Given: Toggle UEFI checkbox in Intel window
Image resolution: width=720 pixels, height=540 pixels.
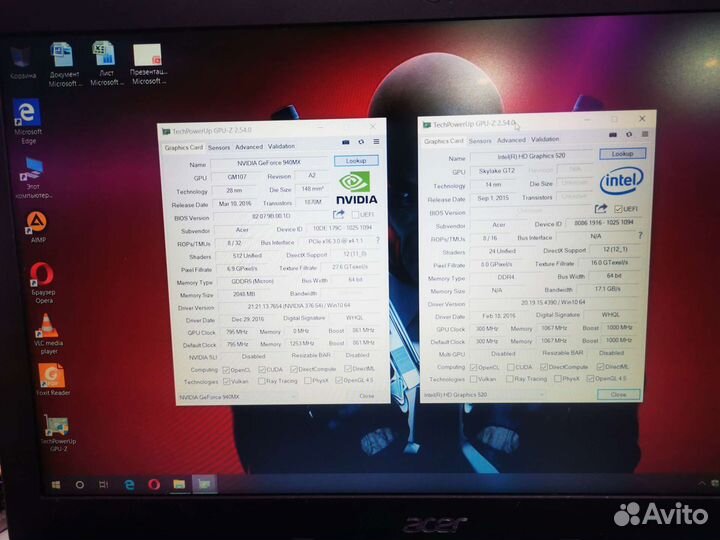Looking at the screenshot, I should click(x=618, y=209).
